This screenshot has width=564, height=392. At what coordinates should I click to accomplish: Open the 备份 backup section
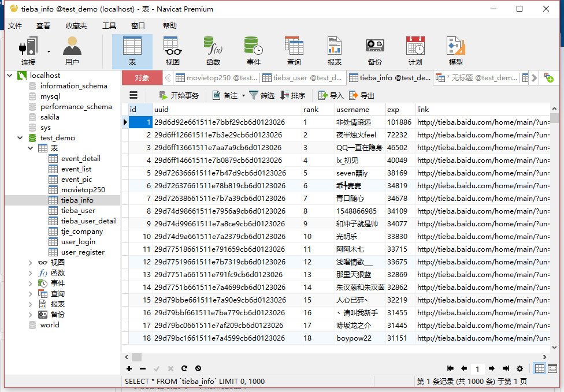tap(375, 51)
